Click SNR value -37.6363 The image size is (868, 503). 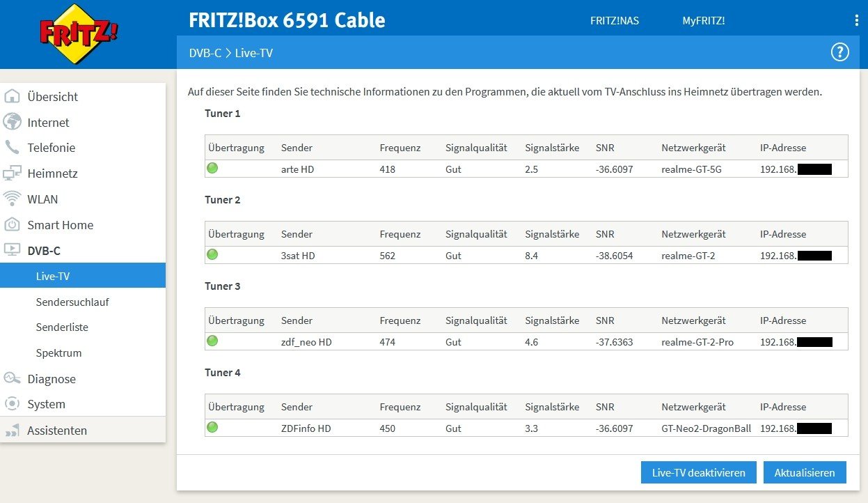click(615, 342)
